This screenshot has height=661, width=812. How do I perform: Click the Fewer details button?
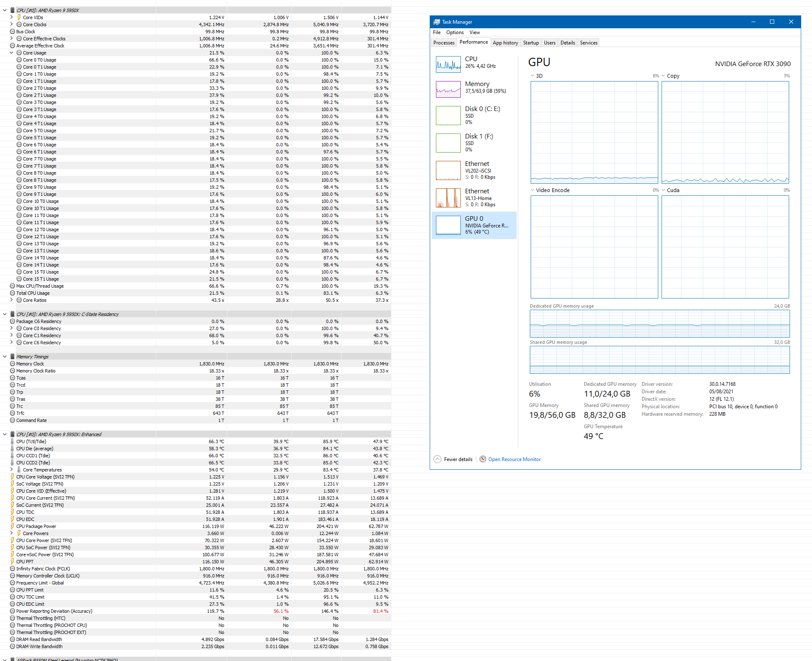453,459
